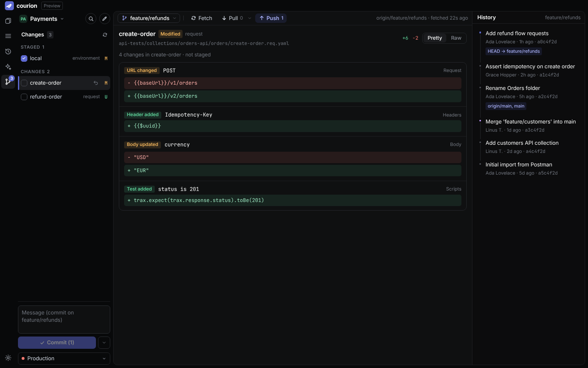Viewport: 588px width, 368px height.
Task: Switch diff view to Pretty
Action: click(434, 38)
